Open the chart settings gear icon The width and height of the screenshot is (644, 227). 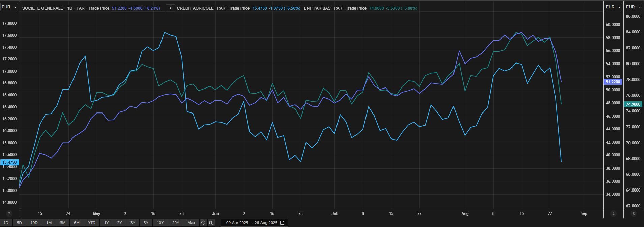pos(203,223)
